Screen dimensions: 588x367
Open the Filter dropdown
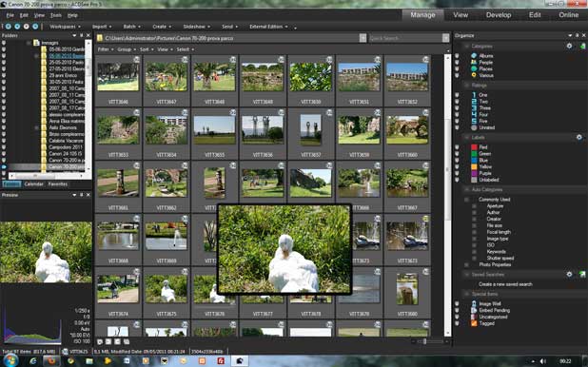[106, 49]
